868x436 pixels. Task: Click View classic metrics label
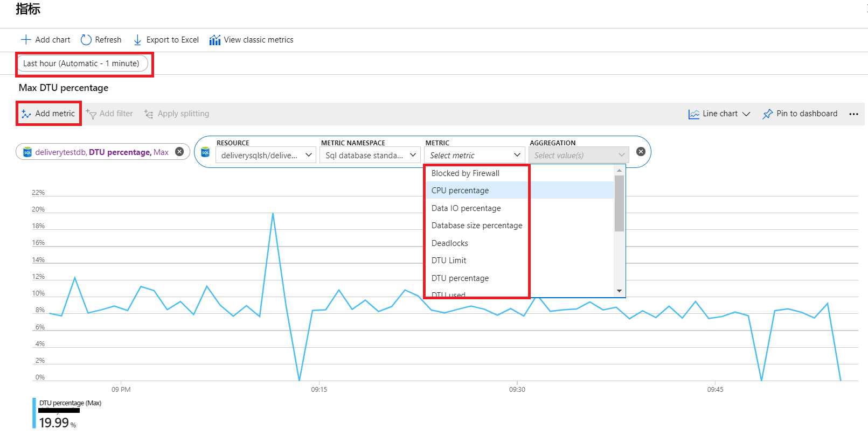(259, 40)
